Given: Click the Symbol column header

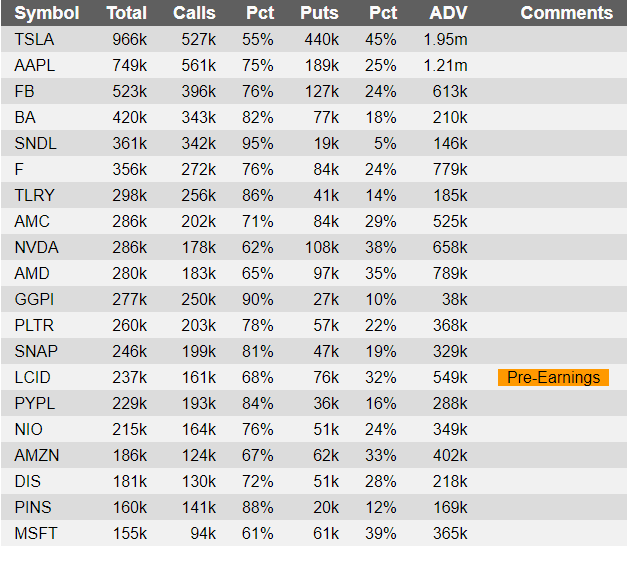Looking at the screenshot, I should coord(47,13).
